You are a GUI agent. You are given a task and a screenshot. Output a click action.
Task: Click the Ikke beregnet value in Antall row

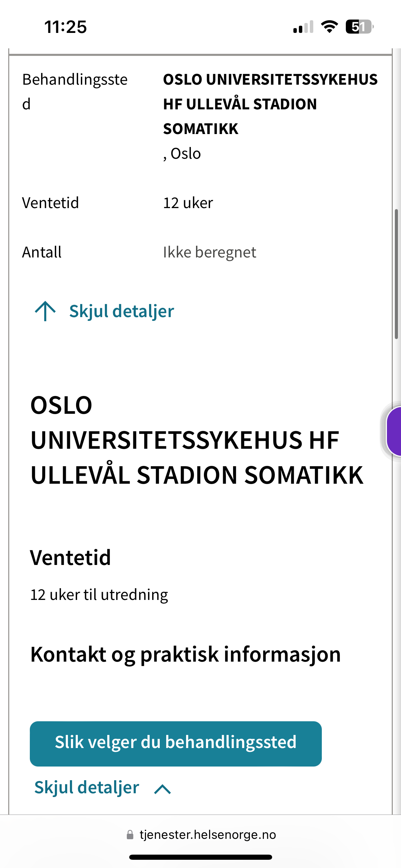pos(209,252)
